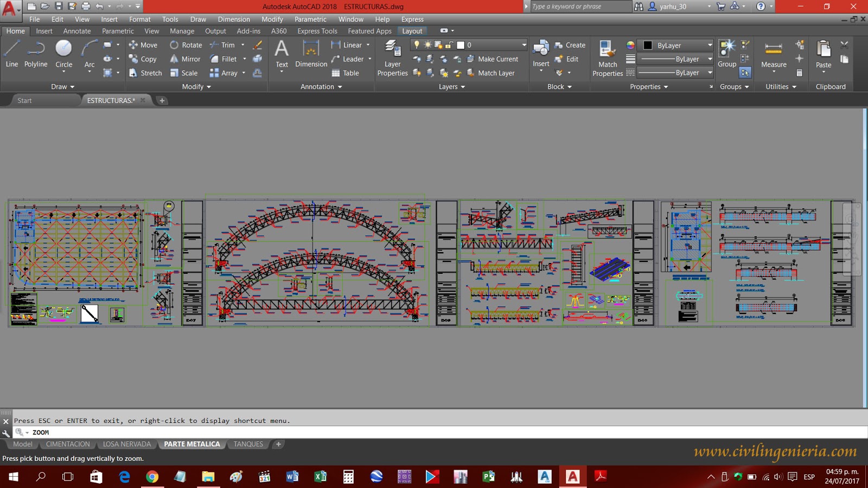Click the Copy tool icon
The width and height of the screenshot is (868, 488).
(x=133, y=59)
